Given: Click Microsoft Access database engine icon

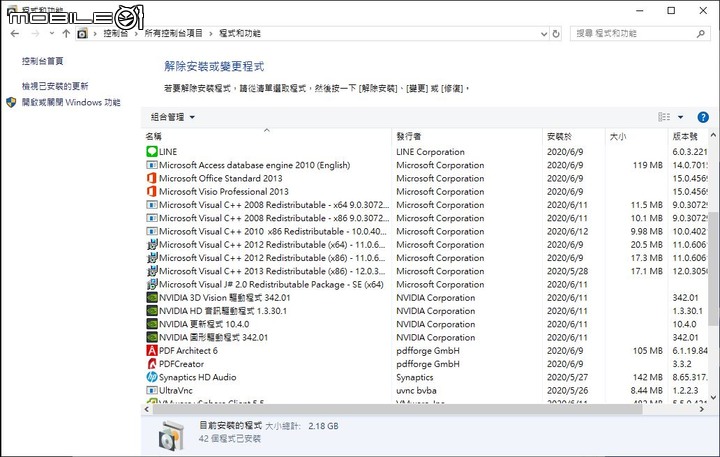Looking at the screenshot, I should click(152, 165).
